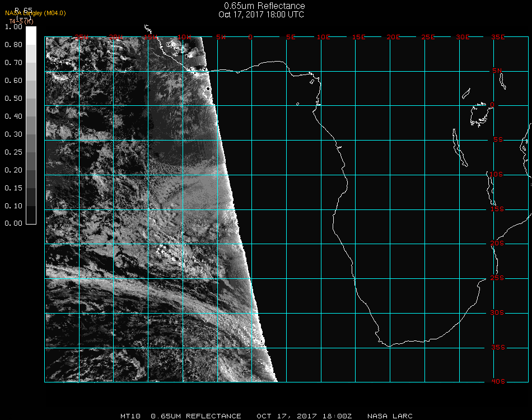
Task: Click the white top of grayscale colorbar
Action: [x=31, y=36]
